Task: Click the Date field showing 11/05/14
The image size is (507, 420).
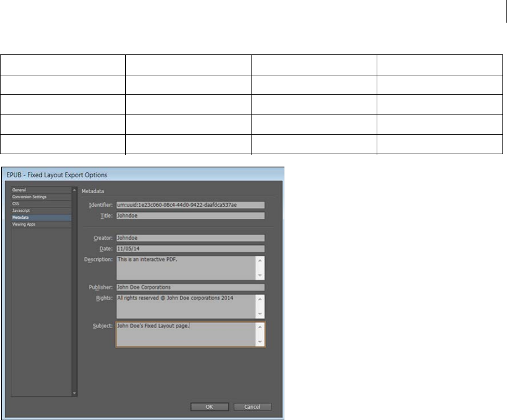Action: pyautogui.click(x=190, y=248)
